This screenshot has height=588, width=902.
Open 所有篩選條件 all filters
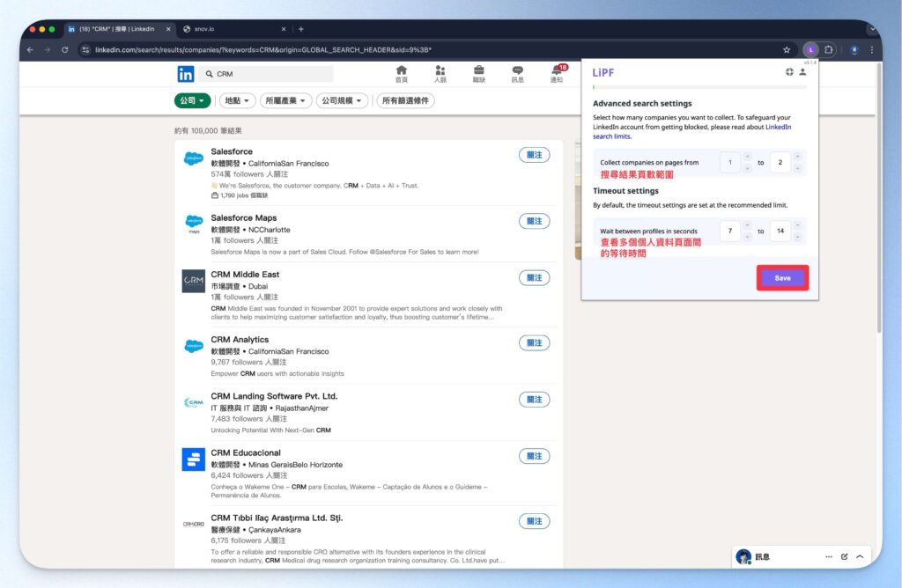coord(405,100)
